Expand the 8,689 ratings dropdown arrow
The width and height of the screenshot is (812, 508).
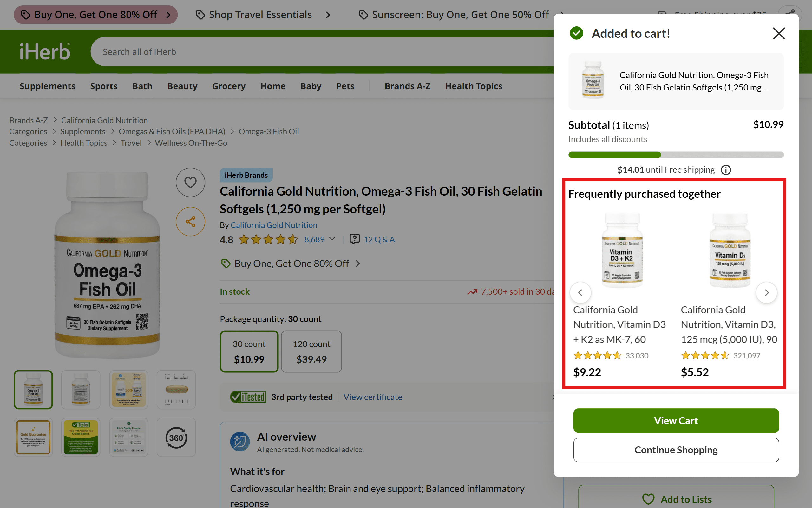click(x=332, y=239)
